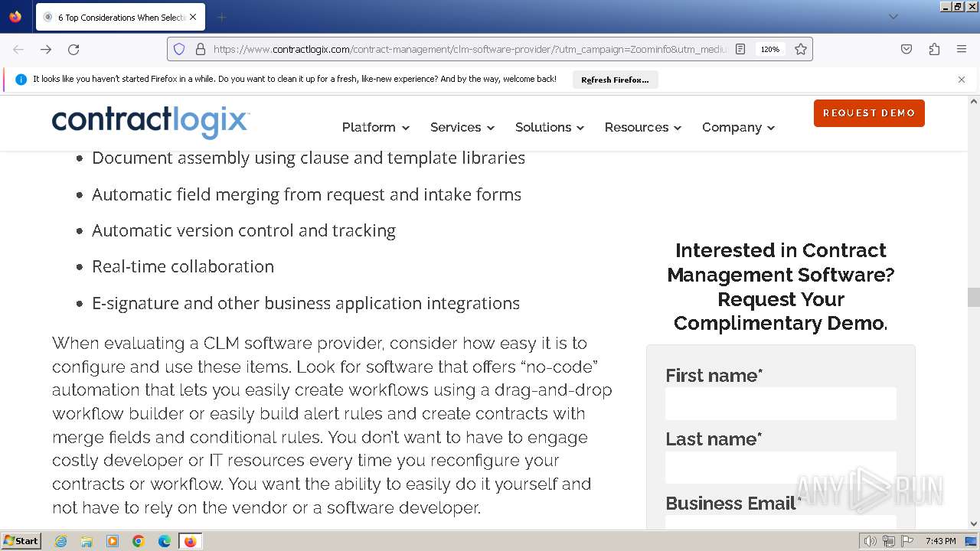The height and width of the screenshot is (551, 980).
Task: List all tabs dropdown arrow
Action: pyautogui.click(x=893, y=17)
